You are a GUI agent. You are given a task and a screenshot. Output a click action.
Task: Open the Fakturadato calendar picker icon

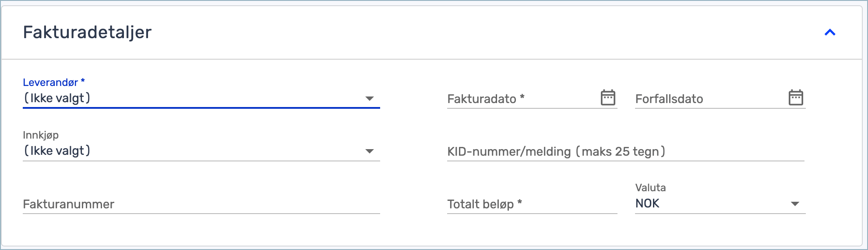[608, 97]
